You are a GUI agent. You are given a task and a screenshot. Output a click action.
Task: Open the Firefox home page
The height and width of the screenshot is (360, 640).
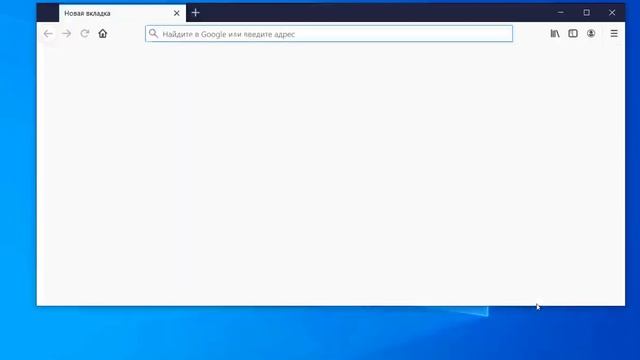click(x=103, y=33)
